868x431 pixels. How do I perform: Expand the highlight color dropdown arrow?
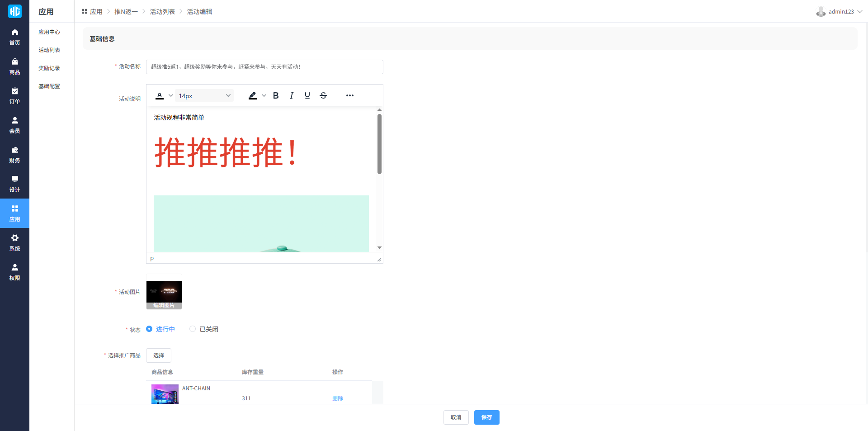pyautogui.click(x=264, y=95)
